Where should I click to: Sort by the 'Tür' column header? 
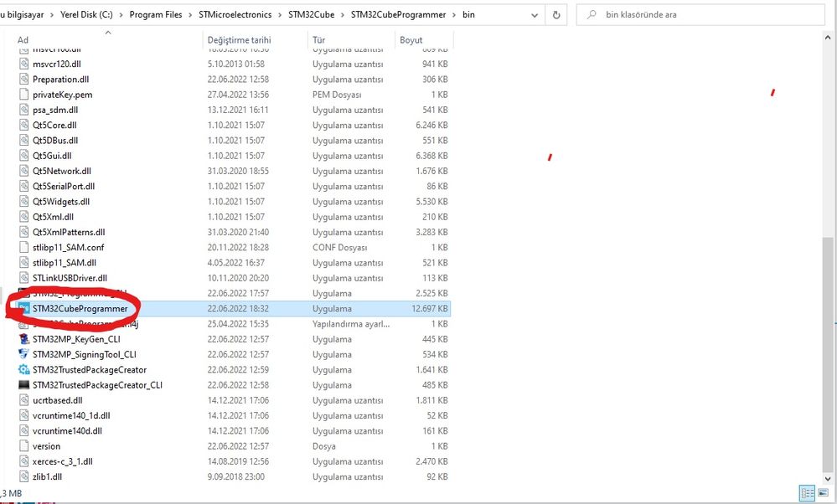[x=318, y=40]
